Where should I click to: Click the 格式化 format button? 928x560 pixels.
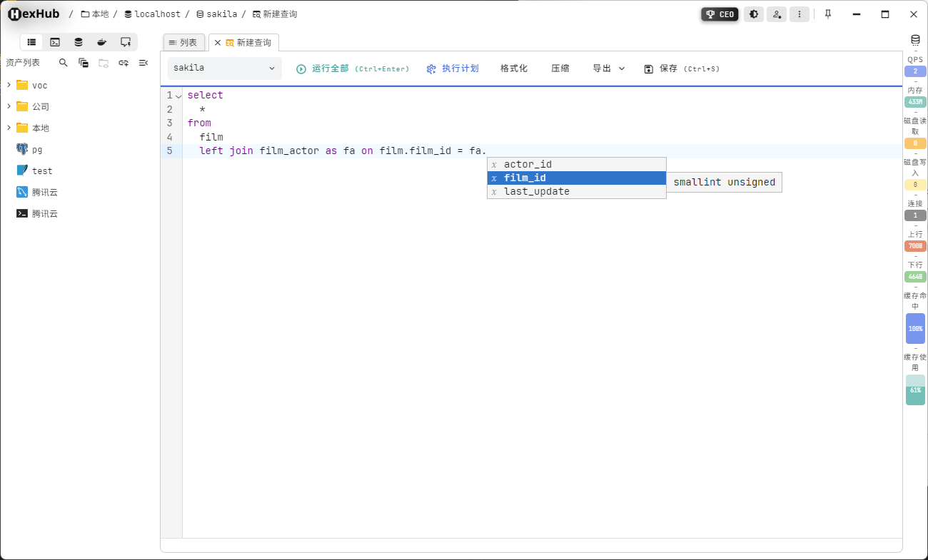tap(513, 68)
